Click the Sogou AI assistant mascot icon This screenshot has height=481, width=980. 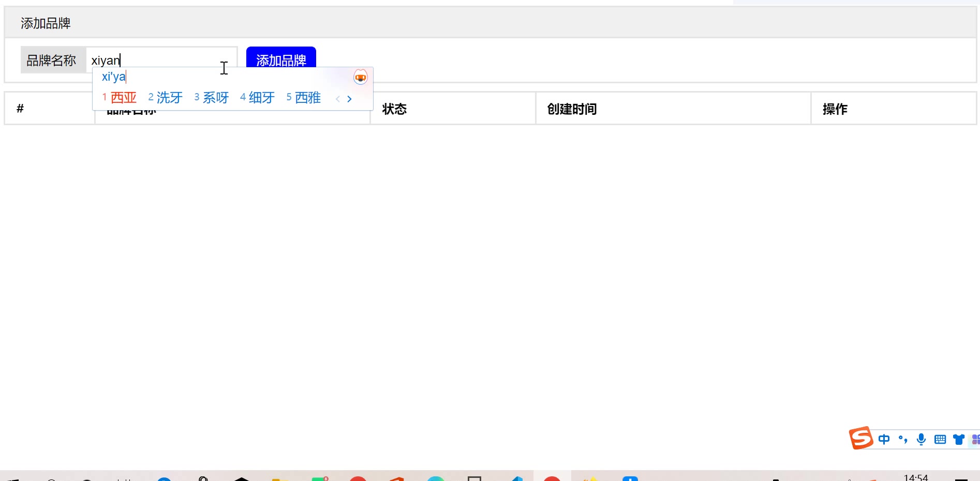[360, 78]
